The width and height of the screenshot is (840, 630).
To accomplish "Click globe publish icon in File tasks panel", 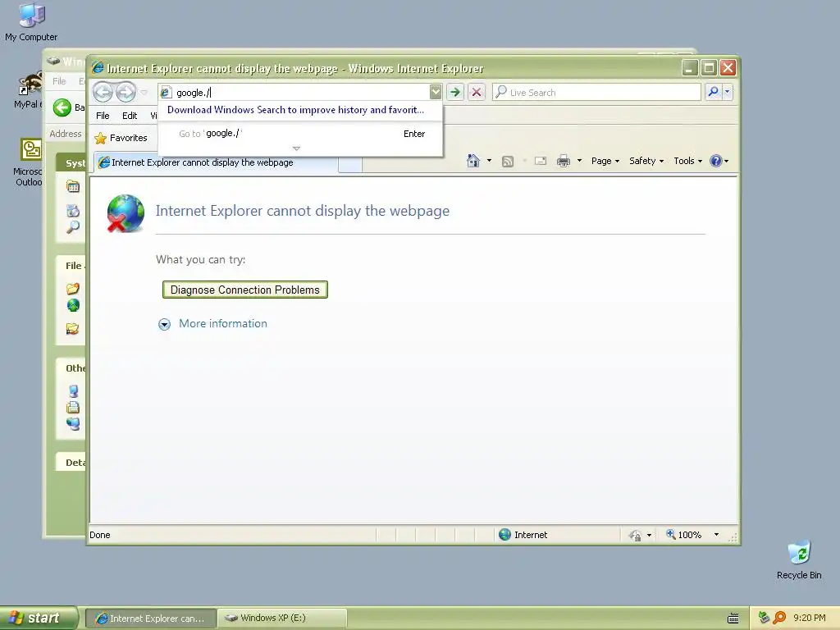I will pos(73,305).
